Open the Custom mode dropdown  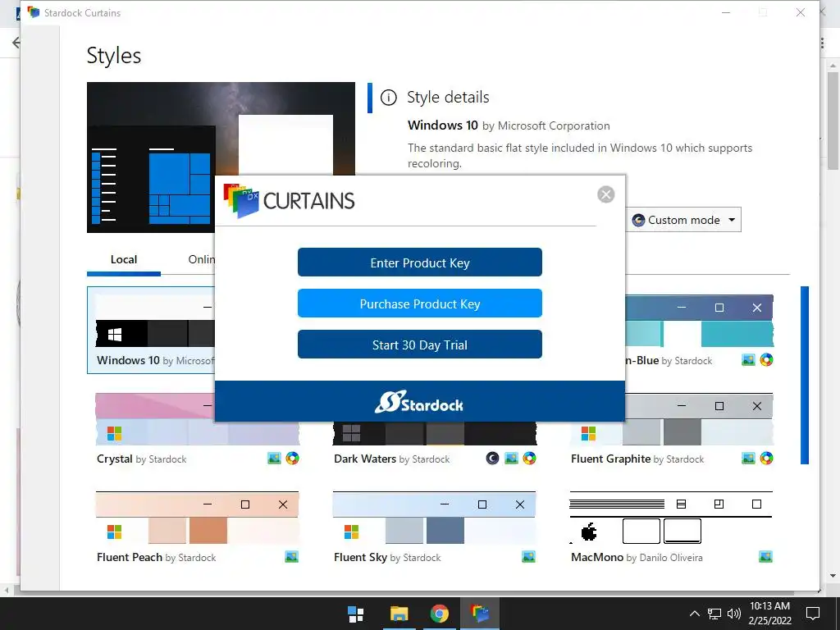coord(683,220)
